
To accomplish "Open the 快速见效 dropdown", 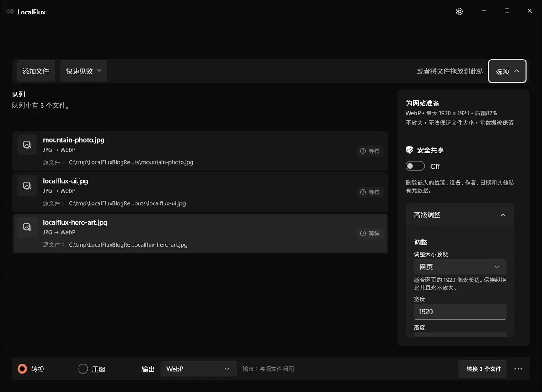I will (84, 71).
